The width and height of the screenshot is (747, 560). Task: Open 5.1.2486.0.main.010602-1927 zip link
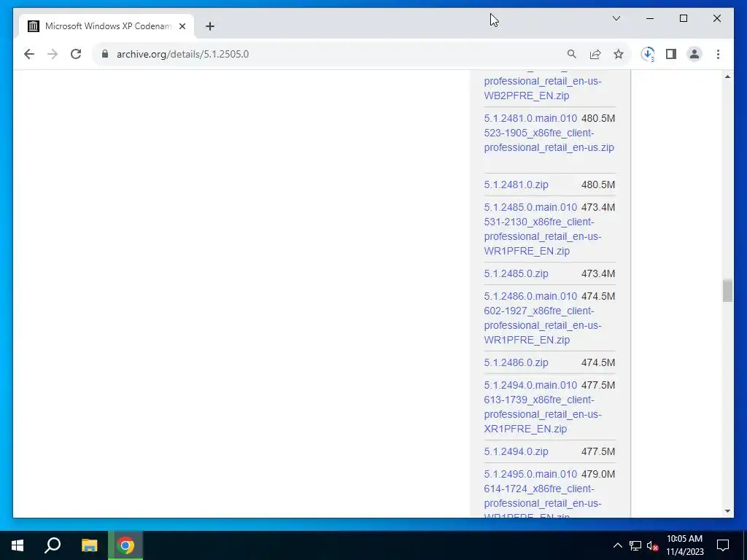543,318
